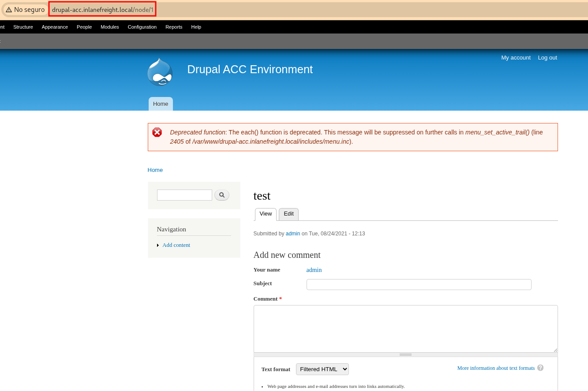588x391 pixels.
Task: Select the View tab
Action: (265, 214)
